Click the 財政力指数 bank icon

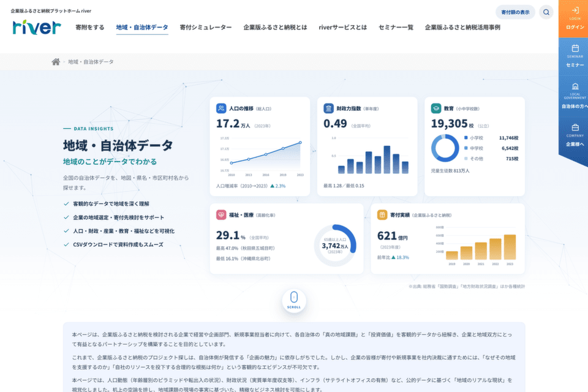click(328, 108)
